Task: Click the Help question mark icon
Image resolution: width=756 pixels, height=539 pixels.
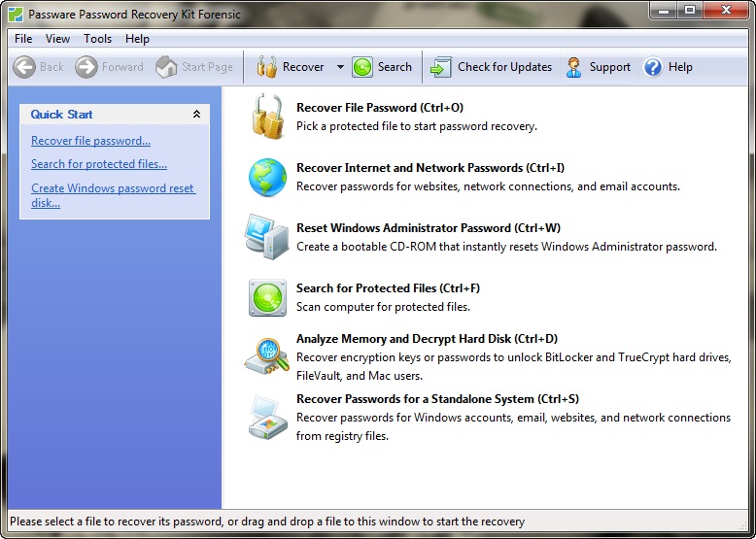Action: (x=653, y=67)
